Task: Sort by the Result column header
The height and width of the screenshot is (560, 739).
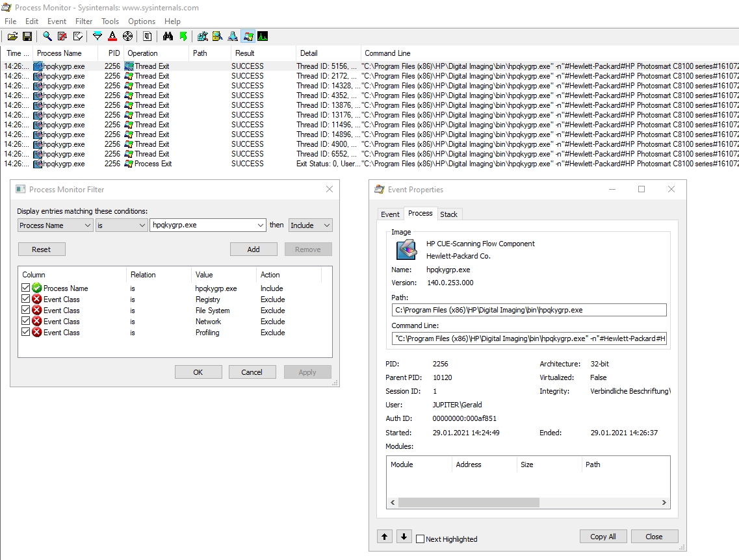Action: 262,53
